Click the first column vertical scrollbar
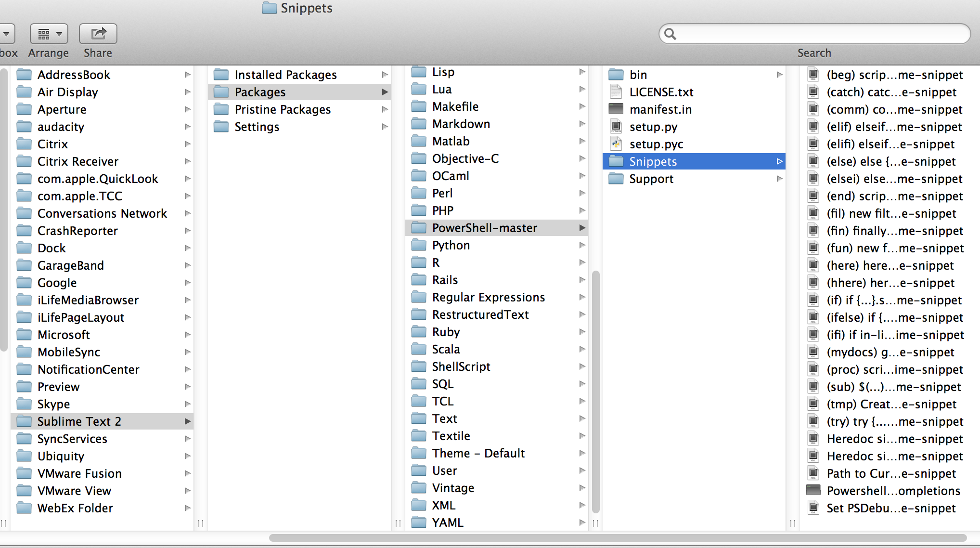The width and height of the screenshot is (980, 548). (4, 210)
